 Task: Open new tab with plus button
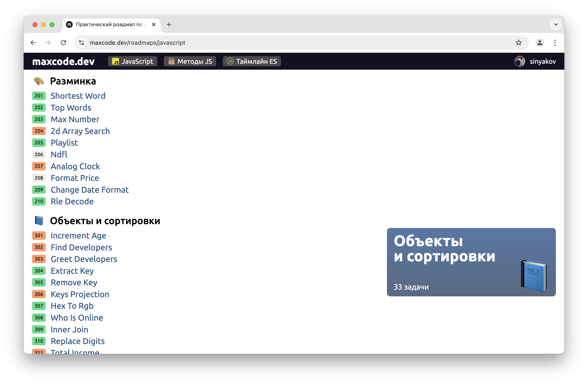coord(169,24)
